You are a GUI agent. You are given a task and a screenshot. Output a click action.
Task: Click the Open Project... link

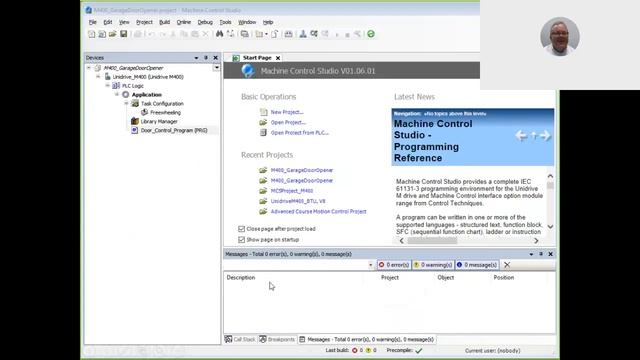(x=288, y=122)
